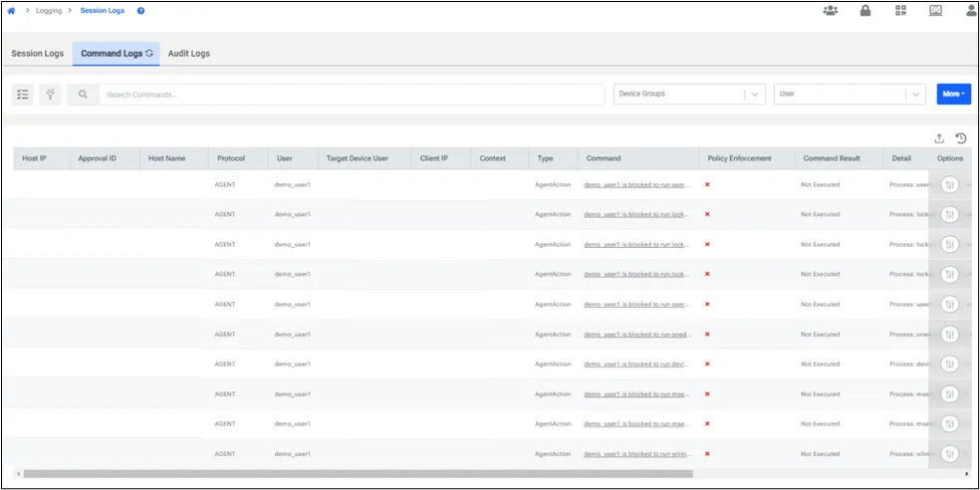Click 'Not Executed' in the 'run wlrm...' row
The height and width of the screenshot is (490, 980).
[x=820, y=454]
